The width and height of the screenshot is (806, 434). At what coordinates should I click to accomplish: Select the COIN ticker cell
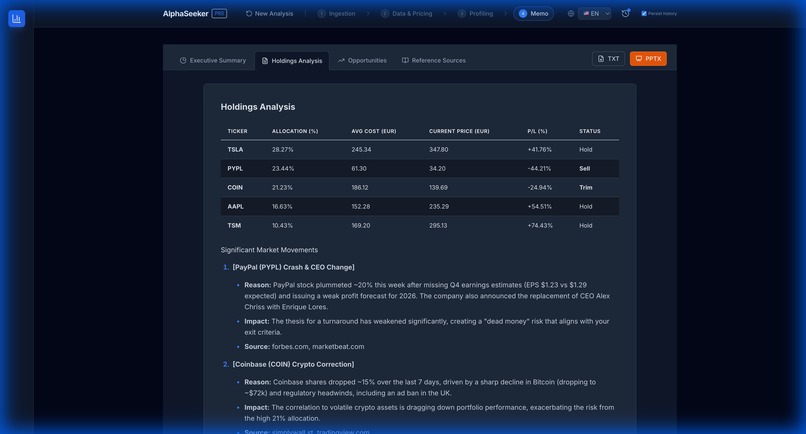coord(235,188)
